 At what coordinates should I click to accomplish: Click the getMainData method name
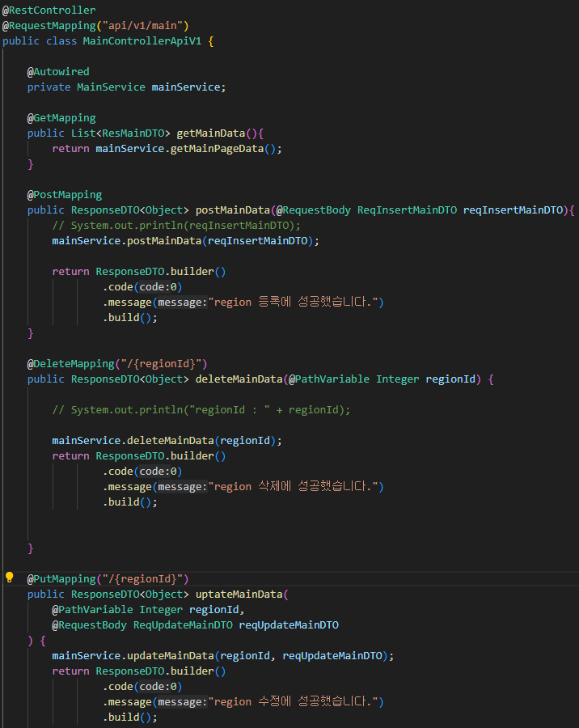(x=211, y=133)
